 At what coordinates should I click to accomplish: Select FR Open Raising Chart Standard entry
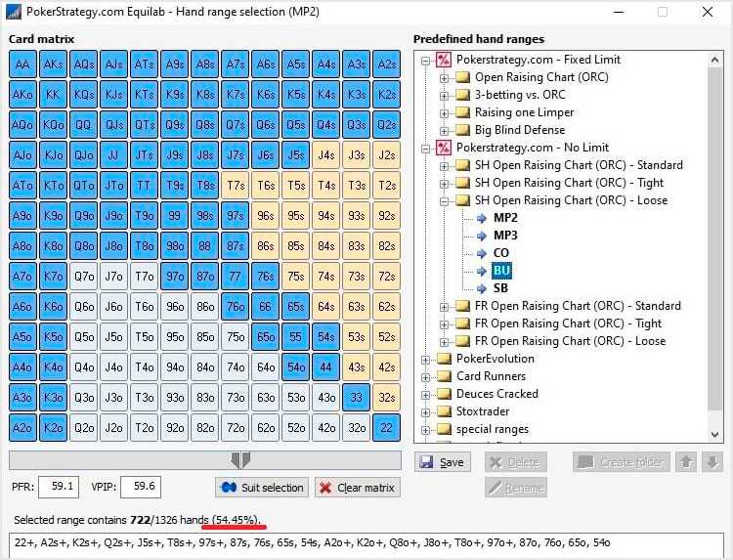click(x=578, y=306)
